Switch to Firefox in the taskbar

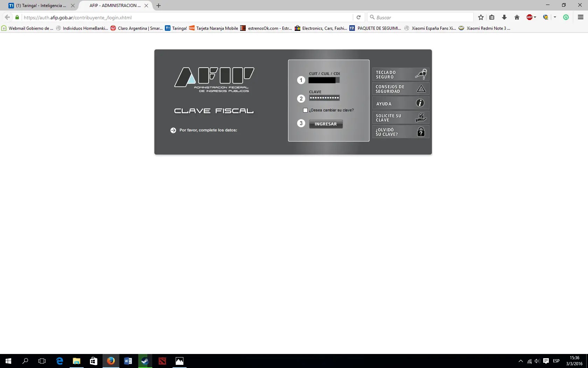(111, 361)
